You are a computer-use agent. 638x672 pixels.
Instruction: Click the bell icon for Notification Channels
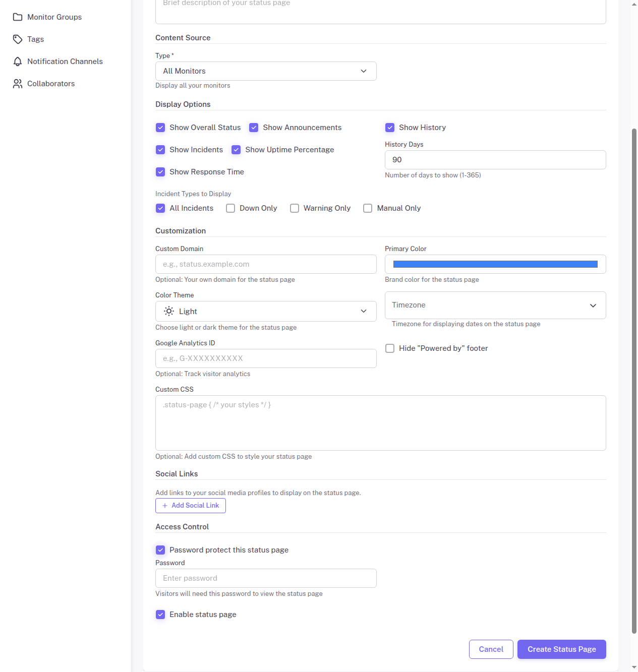coord(18,61)
